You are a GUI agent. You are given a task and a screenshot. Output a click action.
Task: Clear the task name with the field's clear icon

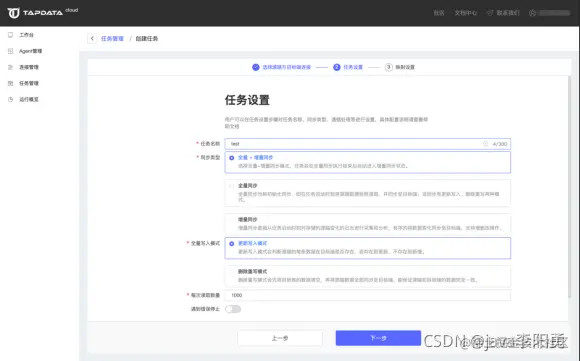485,144
